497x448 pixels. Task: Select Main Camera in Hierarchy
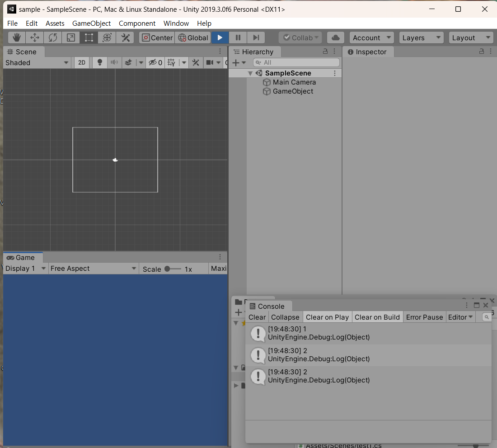[294, 82]
